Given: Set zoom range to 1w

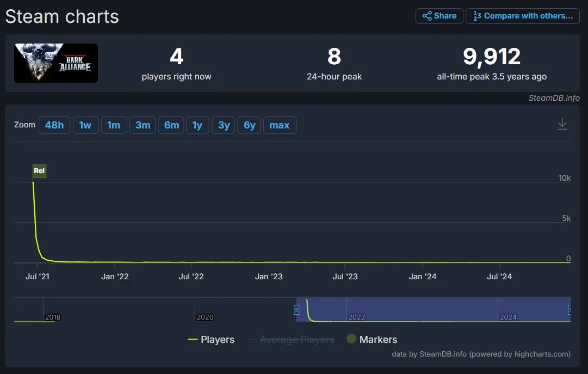Looking at the screenshot, I should point(85,125).
